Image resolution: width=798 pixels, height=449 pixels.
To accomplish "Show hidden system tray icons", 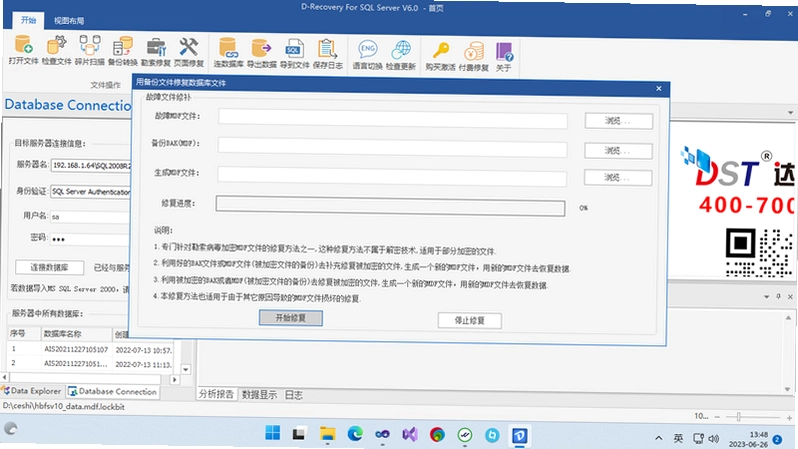I will click(x=659, y=438).
